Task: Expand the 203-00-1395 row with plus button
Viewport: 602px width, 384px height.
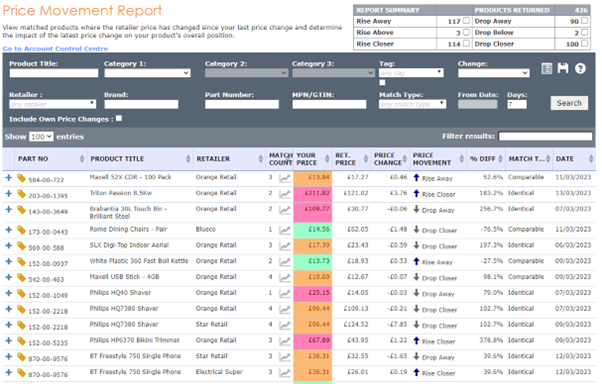Action: coord(8,194)
